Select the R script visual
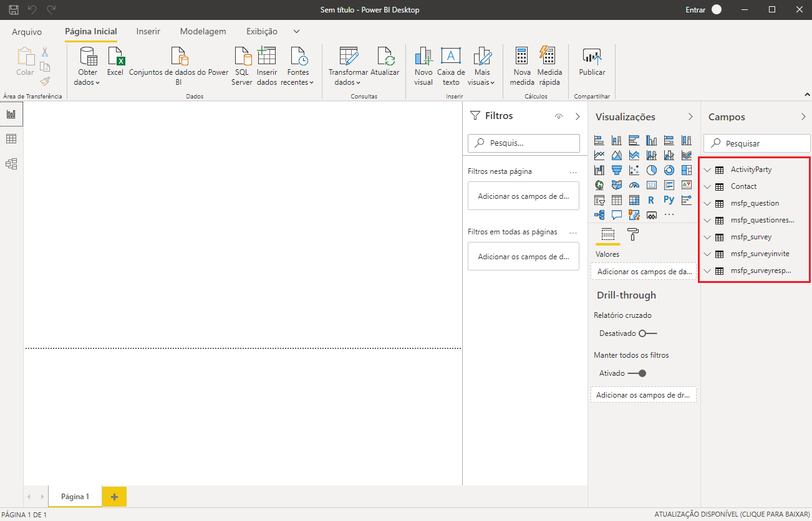The image size is (812, 521). point(652,200)
